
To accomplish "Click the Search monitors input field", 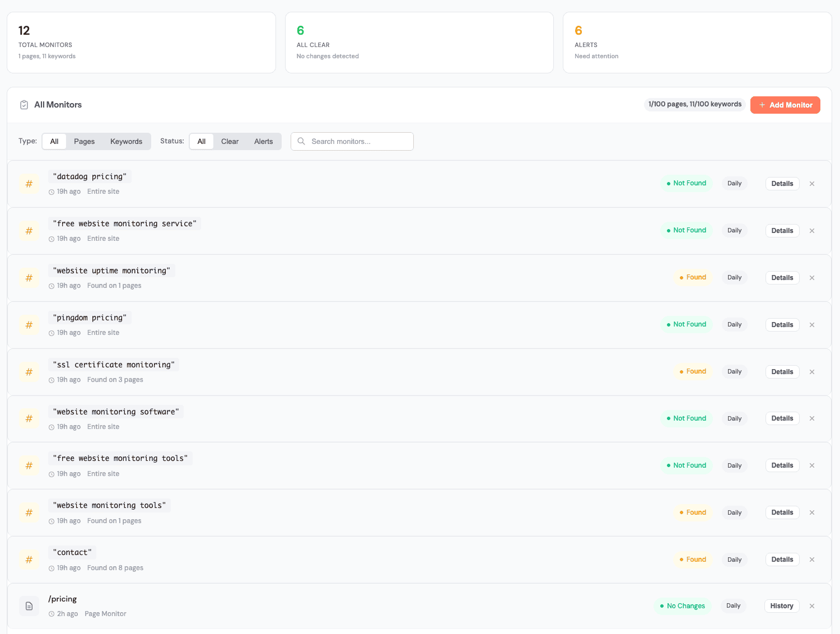I will [x=358, y=142].
